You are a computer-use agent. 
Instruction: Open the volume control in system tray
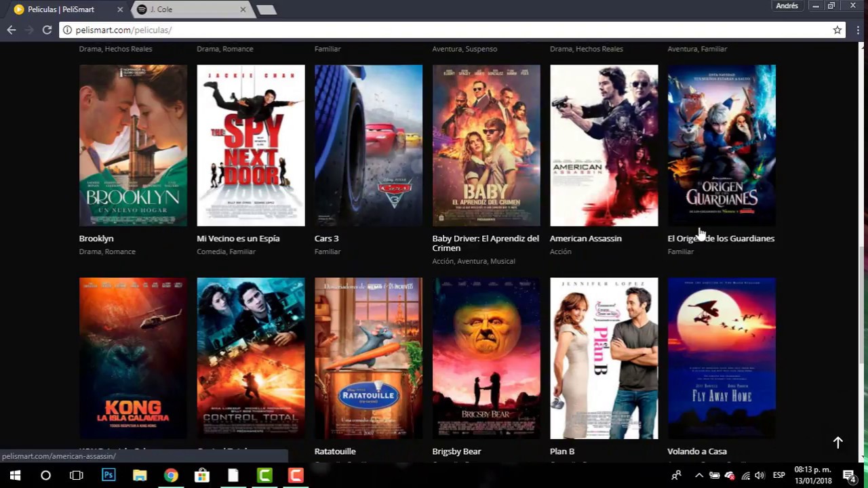pyautogui.click(x=759, y=475)
